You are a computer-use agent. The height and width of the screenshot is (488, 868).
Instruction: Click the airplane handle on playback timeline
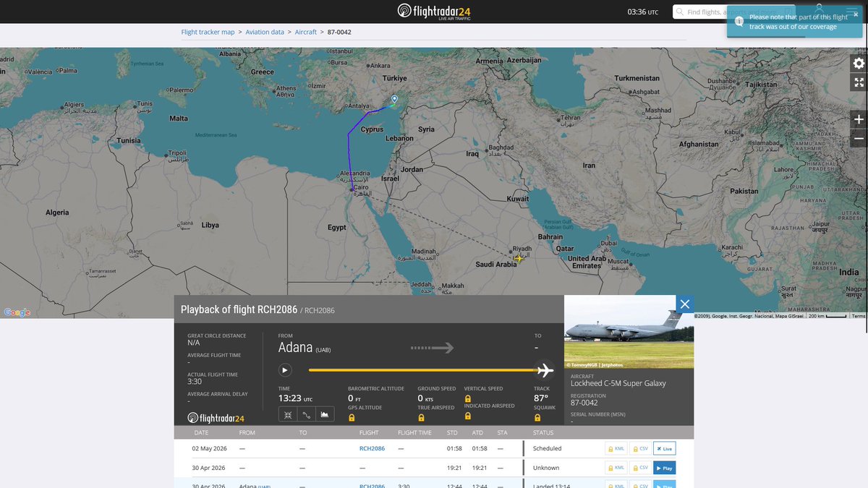pyautogui.click(x=545, y=370)
